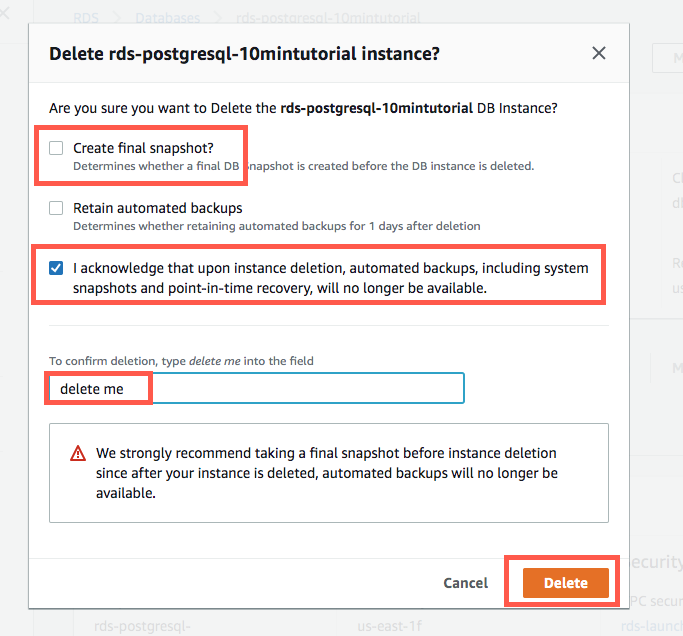This screenshot has width=683, height=636.
Task: Enable the Create final snapshot checkbox
Action: [x=57, y=148]
